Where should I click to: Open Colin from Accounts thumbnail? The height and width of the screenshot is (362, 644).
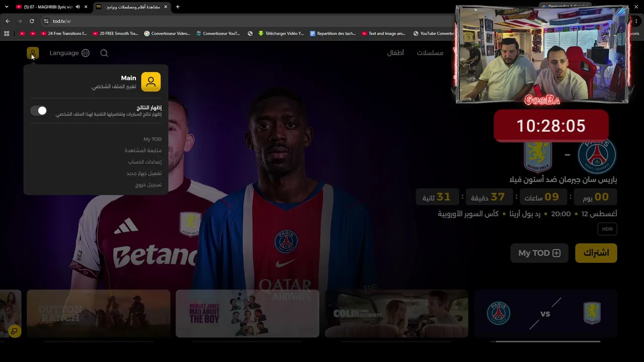click(x=396, y=314)
